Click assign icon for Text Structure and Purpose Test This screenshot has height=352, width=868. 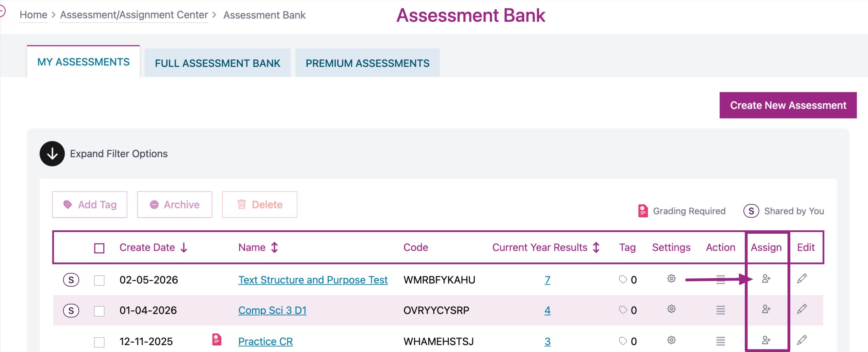tap(766, 279)
